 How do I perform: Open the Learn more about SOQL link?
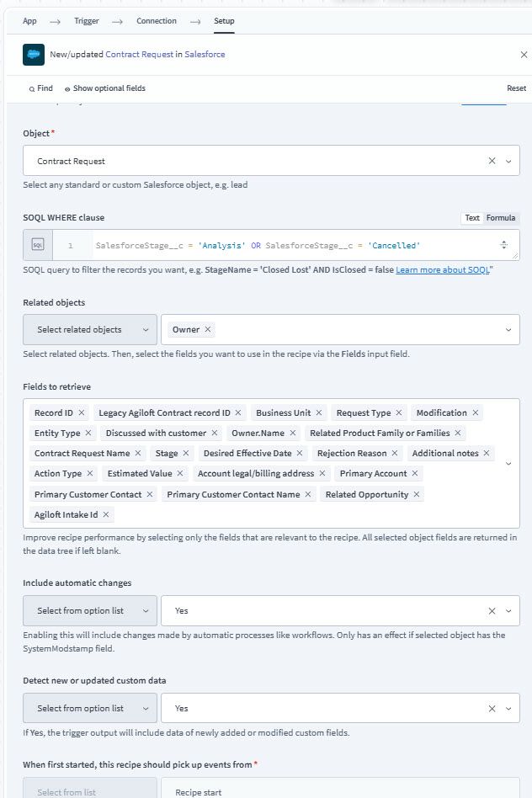click(x=443, y=269)
